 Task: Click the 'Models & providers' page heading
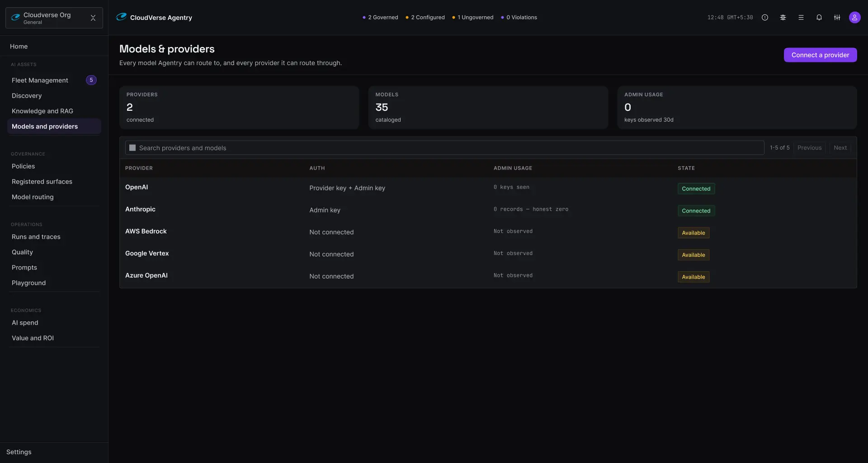click(x=167, y=49)
